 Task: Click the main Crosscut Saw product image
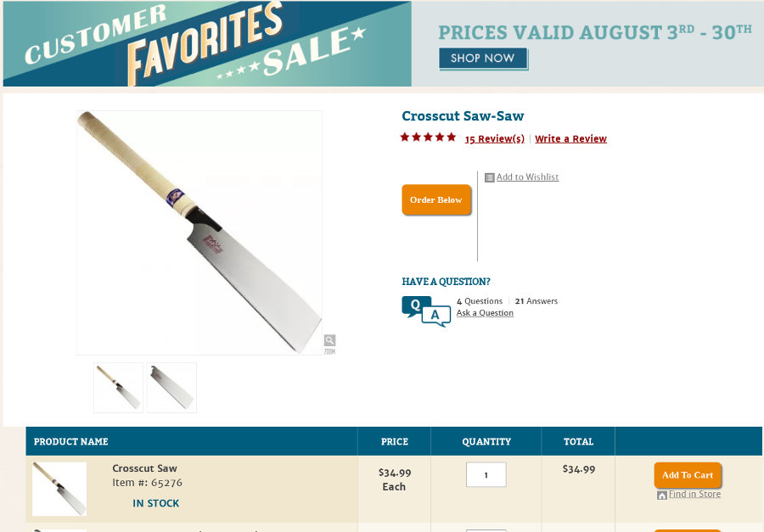[x=199, y=232]
